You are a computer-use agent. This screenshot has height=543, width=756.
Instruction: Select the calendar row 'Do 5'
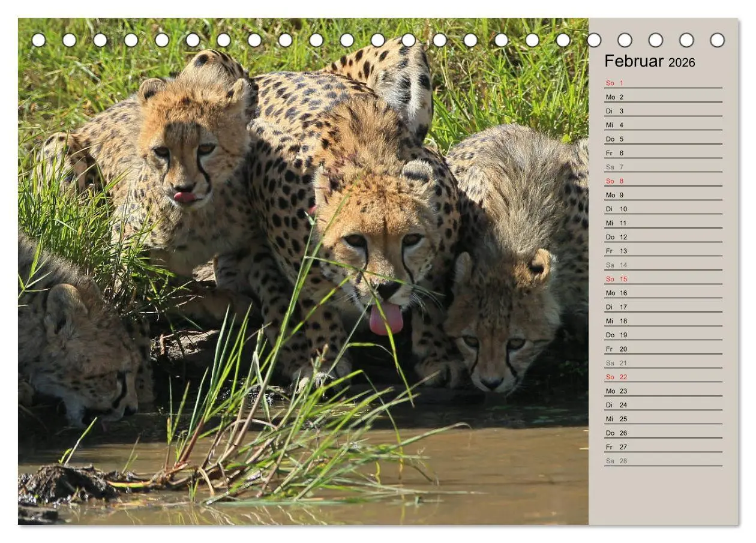click(663, 139)
